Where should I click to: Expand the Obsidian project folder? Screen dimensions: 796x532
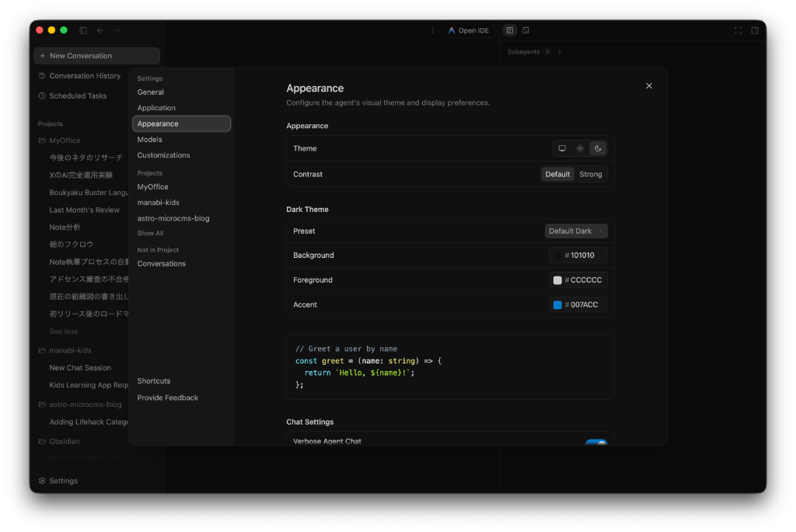[59, 441]
